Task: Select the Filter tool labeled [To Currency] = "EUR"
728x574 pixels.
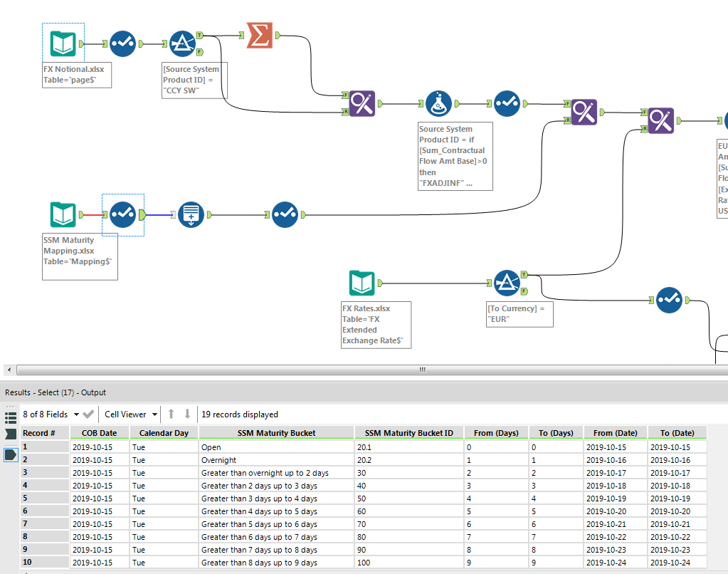Action: click(508, 283)
